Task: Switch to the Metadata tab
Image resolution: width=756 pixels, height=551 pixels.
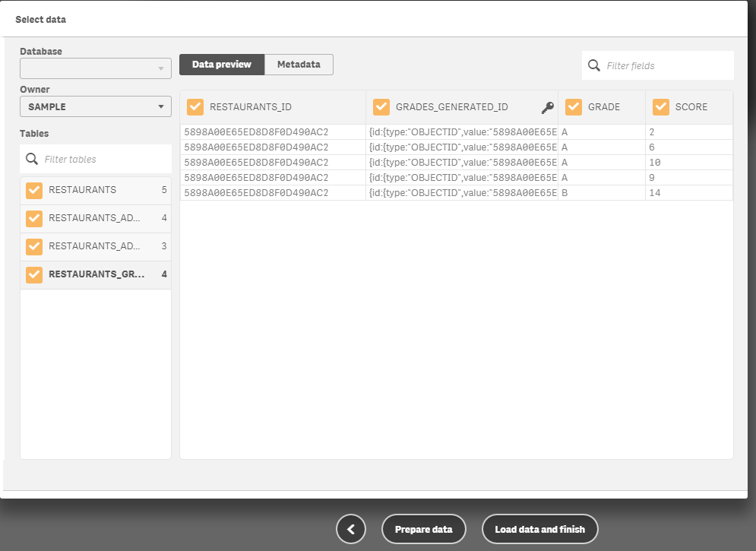Action: [299, 65]
